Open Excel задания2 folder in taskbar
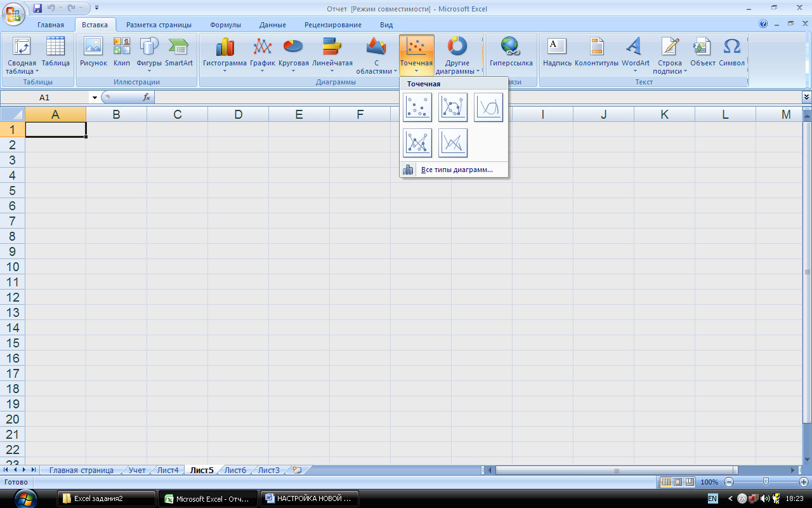The image size is (812, 508). point(107,498)
